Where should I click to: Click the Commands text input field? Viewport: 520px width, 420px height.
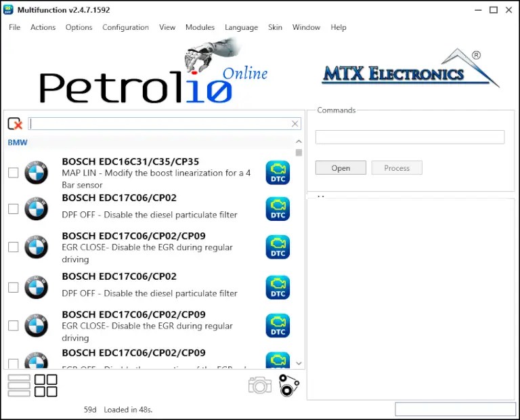point(410,137)
